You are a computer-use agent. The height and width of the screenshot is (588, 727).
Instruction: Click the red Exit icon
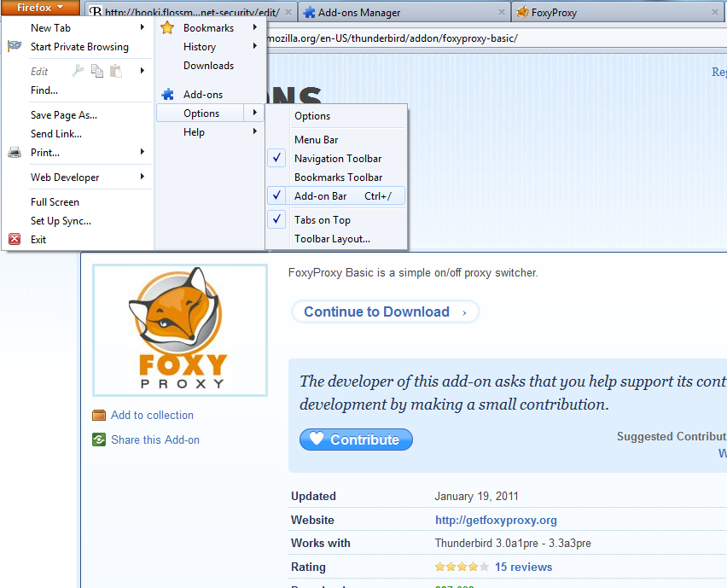click(x=15, y=240)
